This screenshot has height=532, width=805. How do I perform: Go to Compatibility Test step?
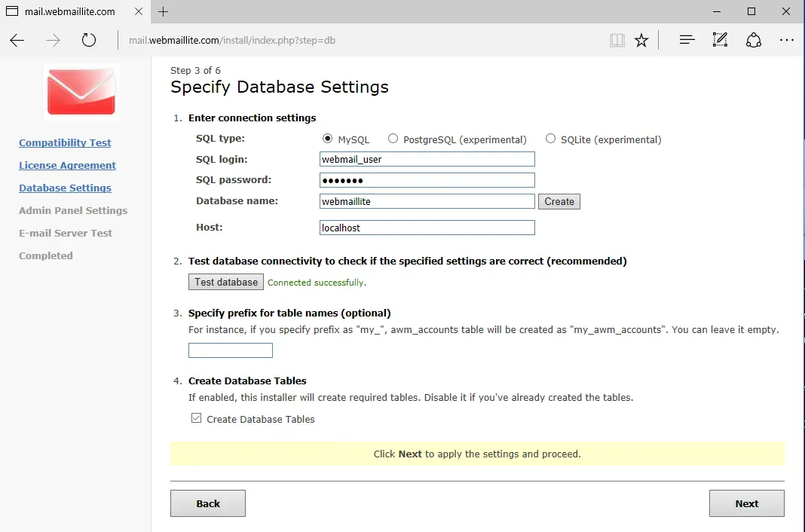tap(65, 142)
